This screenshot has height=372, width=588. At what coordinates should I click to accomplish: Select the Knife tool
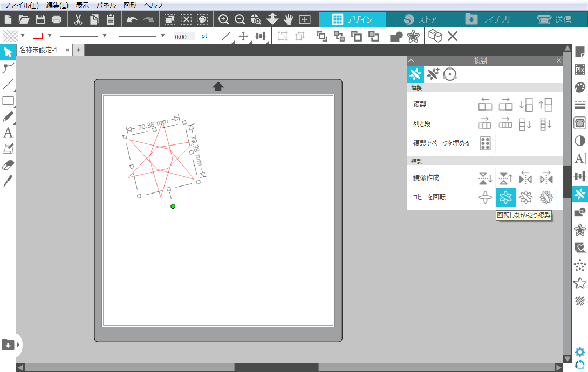pos(8,181)
